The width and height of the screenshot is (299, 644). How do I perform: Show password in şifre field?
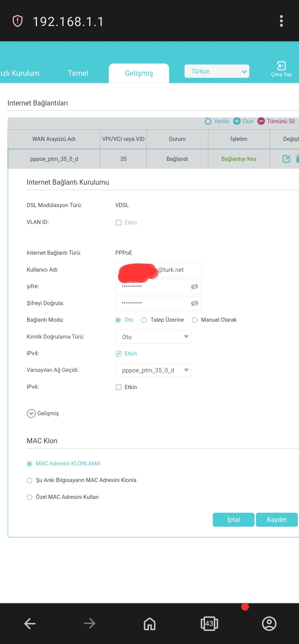coord(194,287)
